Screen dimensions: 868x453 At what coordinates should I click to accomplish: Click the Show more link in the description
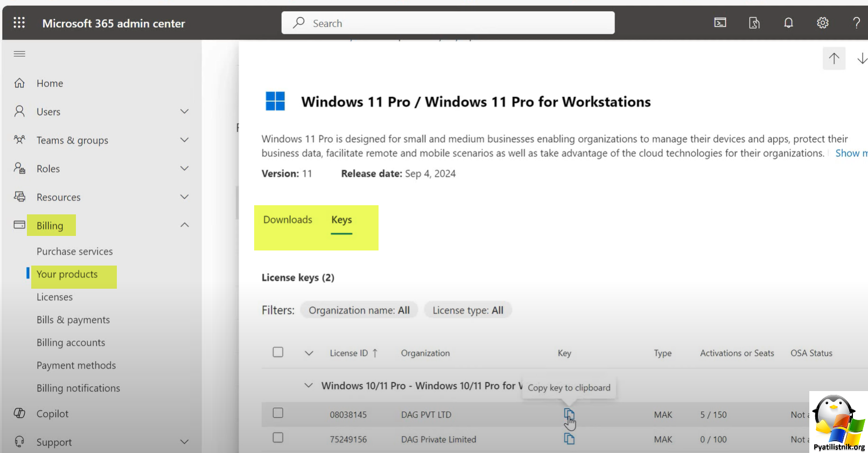coord(851,153)
